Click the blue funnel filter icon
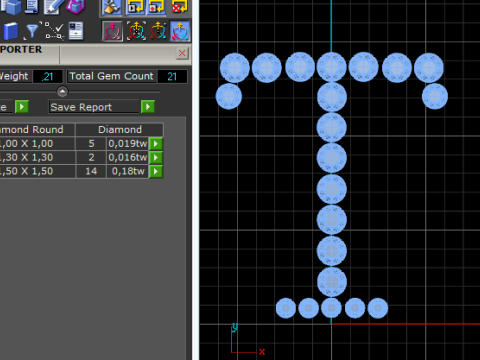Viewport: 480px width, 360px height. tap(32, 31)
